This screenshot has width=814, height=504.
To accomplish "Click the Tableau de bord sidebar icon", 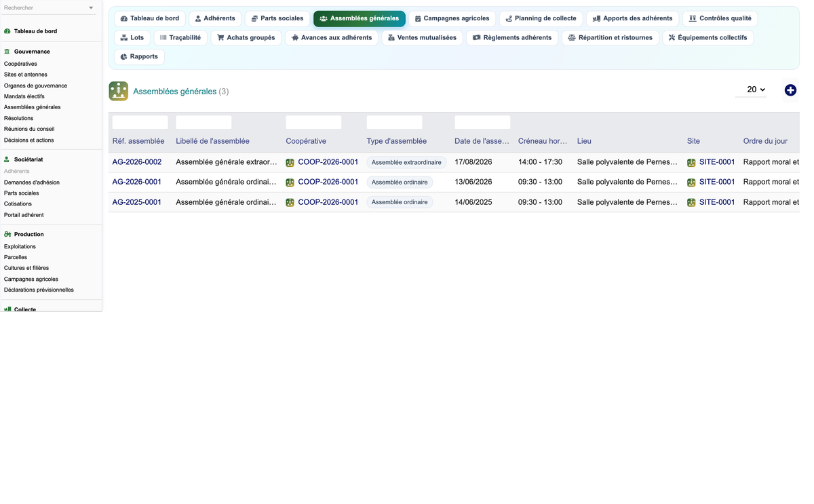I will pos(7,31).
